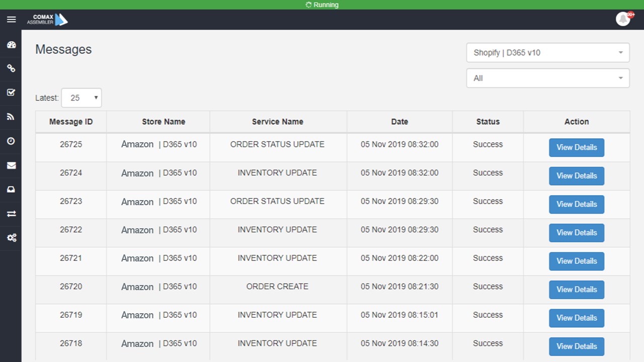
Task: Open the gears settings sidebar icon
Action: 11,238
